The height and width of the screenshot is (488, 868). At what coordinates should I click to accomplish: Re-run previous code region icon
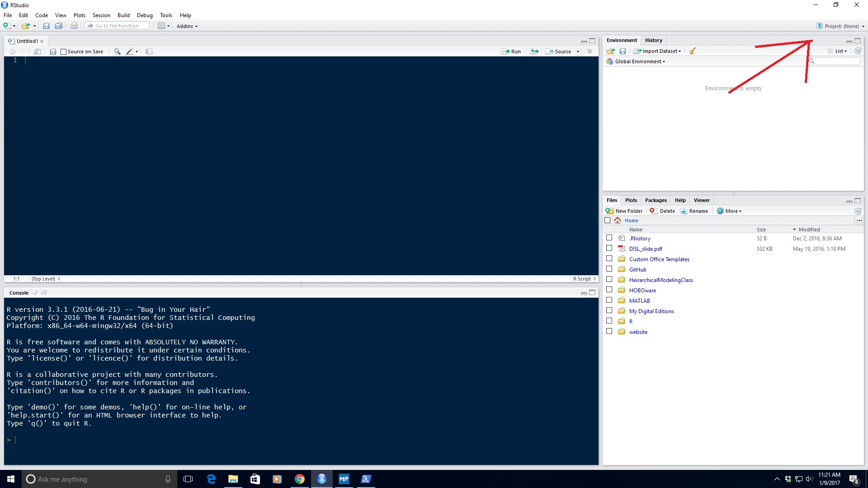coord(534,52)
